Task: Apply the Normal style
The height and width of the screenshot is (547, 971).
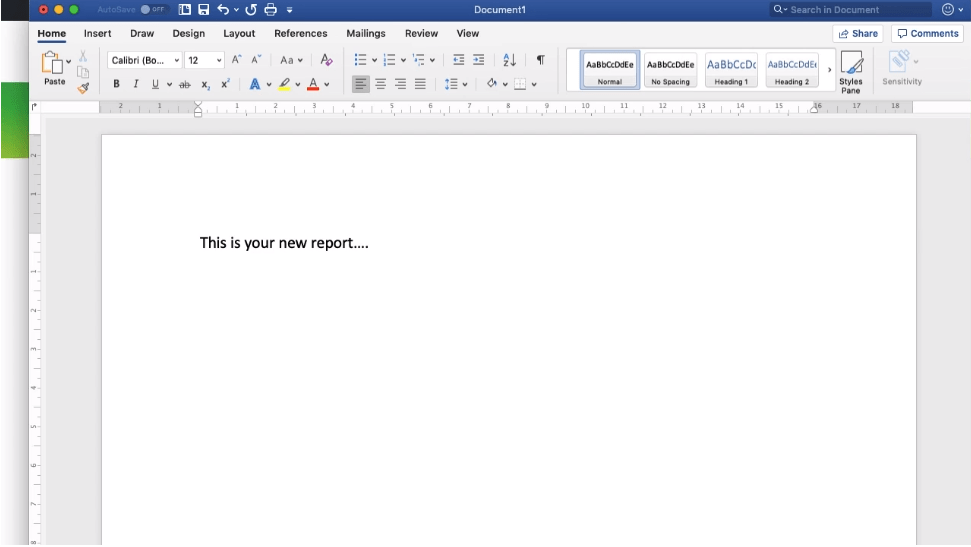Action: pos(610,69)
